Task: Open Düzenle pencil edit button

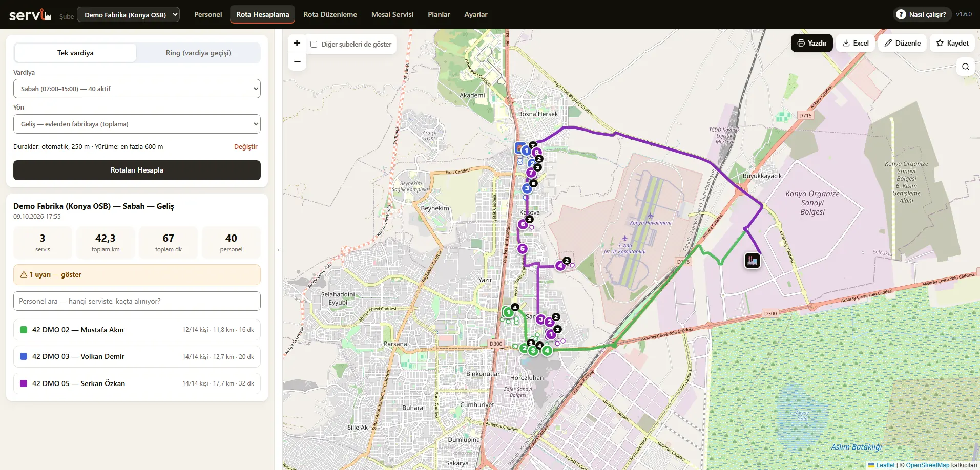Action: point(902,43)
